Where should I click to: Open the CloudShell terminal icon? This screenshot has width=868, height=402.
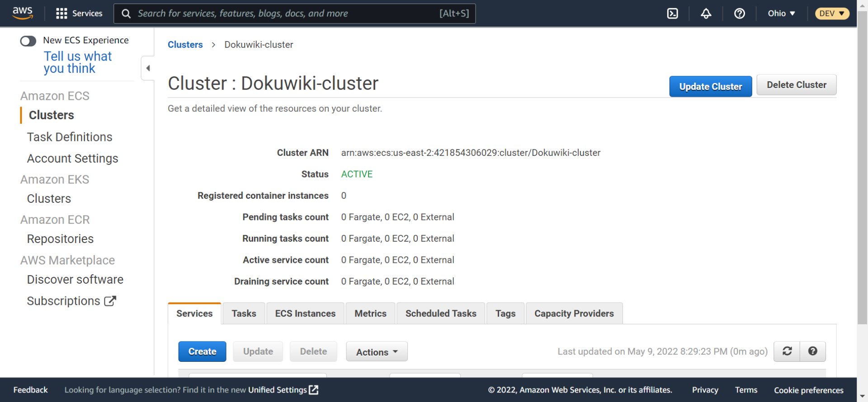[x=673, y=14]
